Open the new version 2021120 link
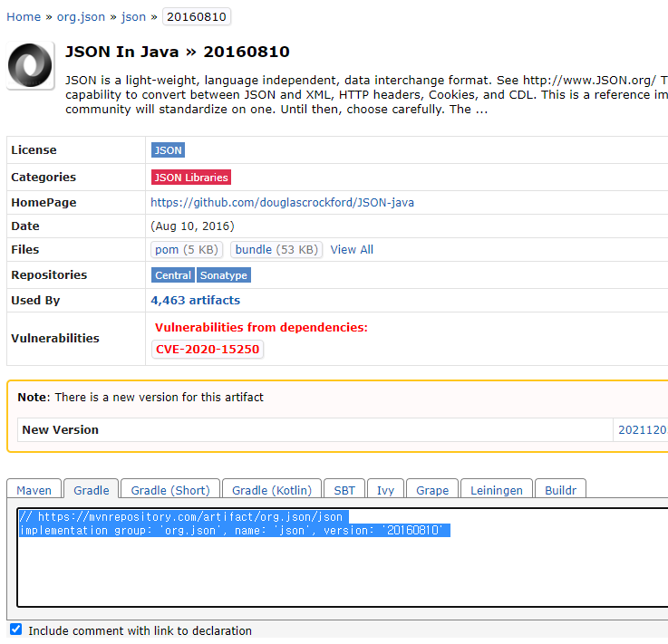Screen dimensions: 668x644 coord(643,429)
